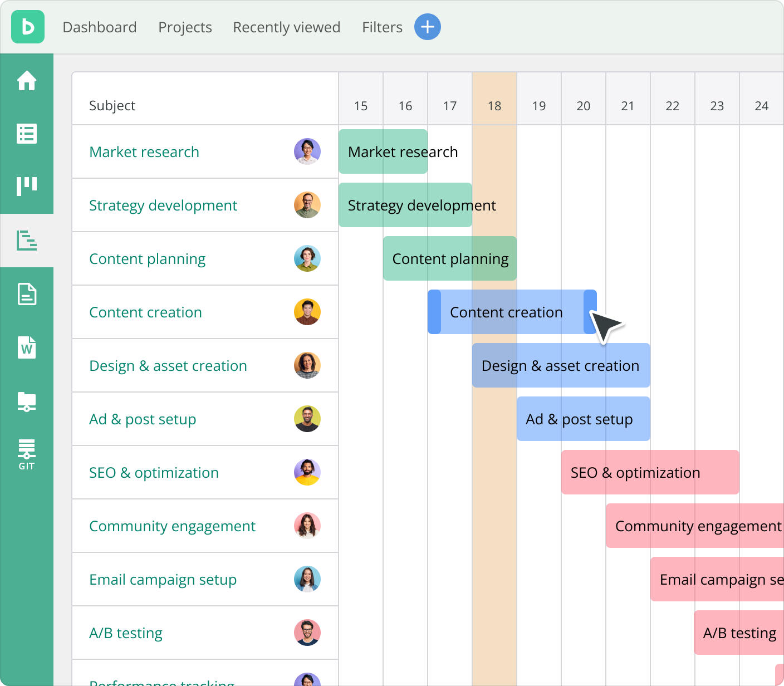784x686 pixels.
Task: Open the documents page icon
Action: pyautogui.click(x=26, y=295)
